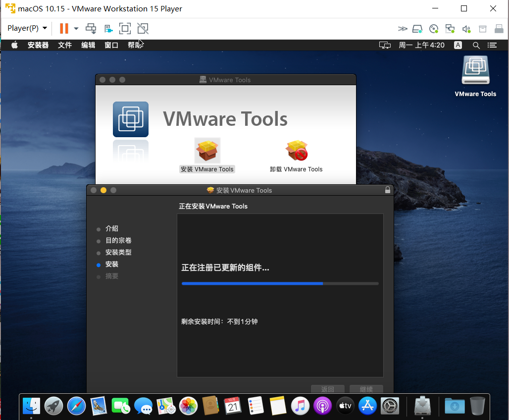The height and width of the screenshot is (420, 509).
Task: Open Mail stamp icon in dock
Action: point(99,406)
